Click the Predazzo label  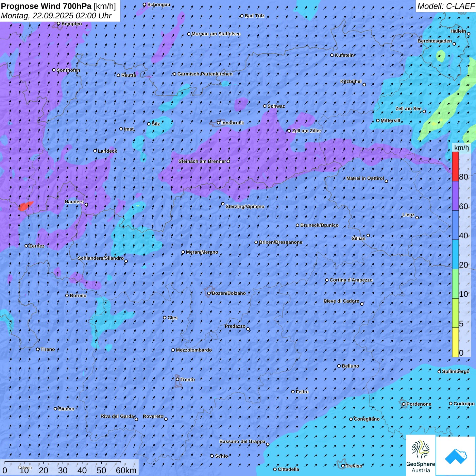(x=235, y=326)
